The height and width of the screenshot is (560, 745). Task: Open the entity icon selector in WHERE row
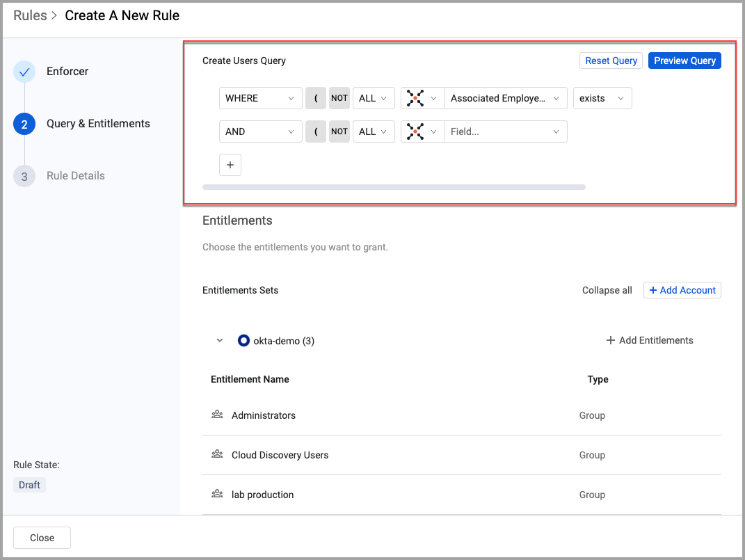coord(422,98)
